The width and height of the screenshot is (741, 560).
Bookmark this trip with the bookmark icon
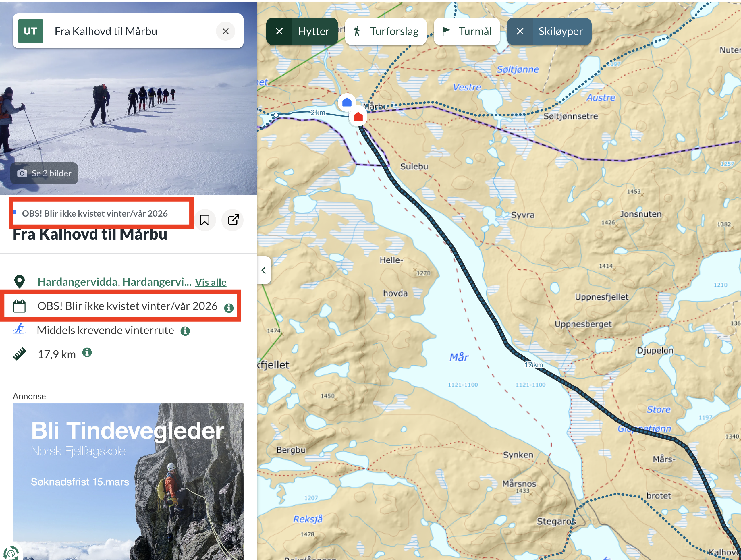(205, 220)
